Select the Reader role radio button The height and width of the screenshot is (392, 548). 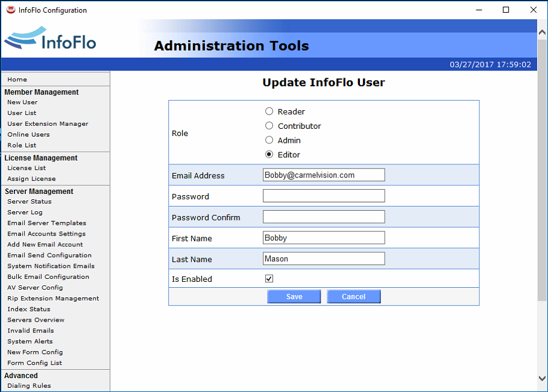[x=269, y=111]
